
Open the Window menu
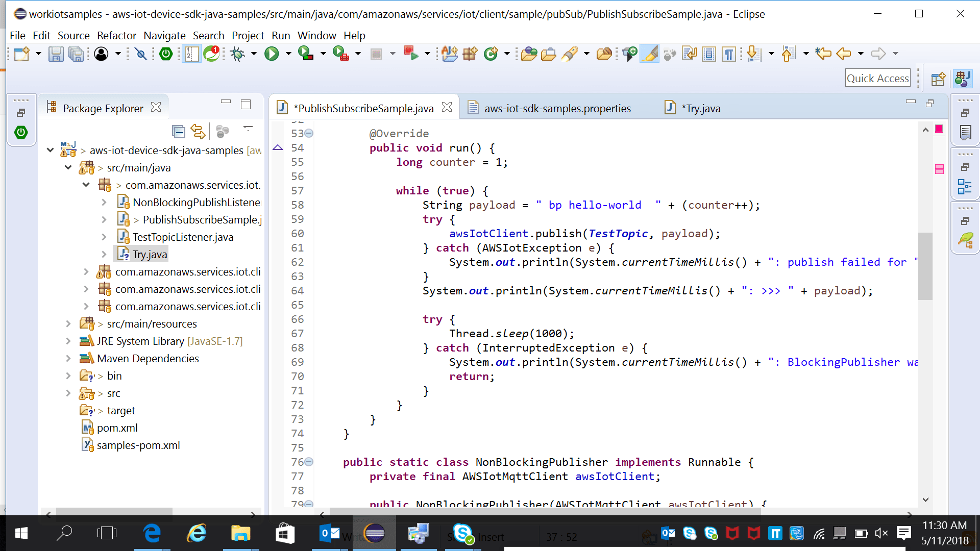316,35
